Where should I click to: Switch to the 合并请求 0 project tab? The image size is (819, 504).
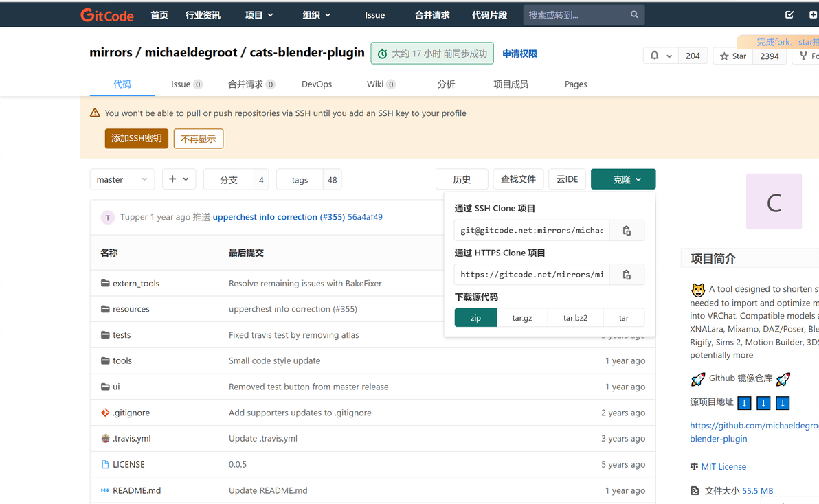(251, 84)
